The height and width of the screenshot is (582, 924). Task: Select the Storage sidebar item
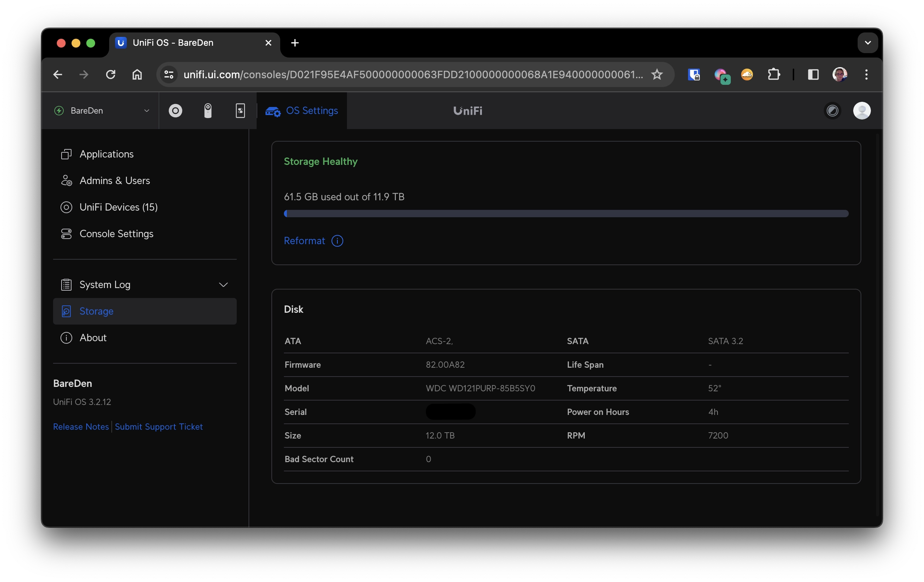pyautogui.click(x=145, y=311)
